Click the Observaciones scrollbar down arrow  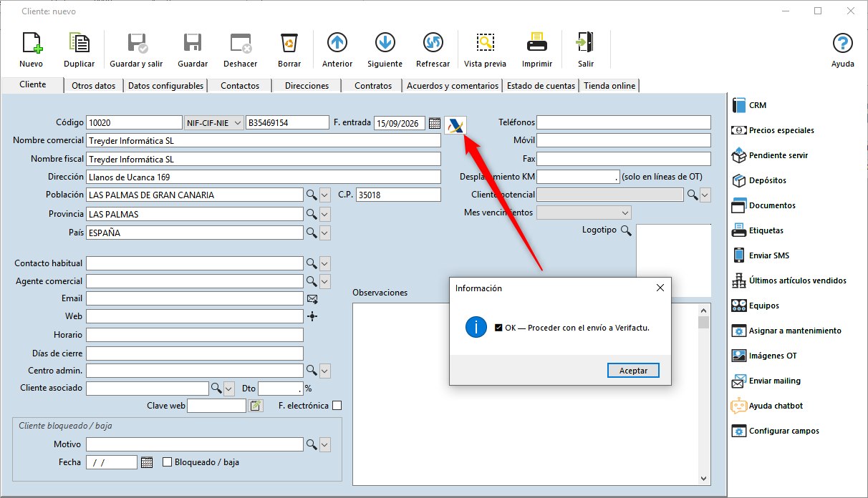pyautogui.click(x=703, y=479)
